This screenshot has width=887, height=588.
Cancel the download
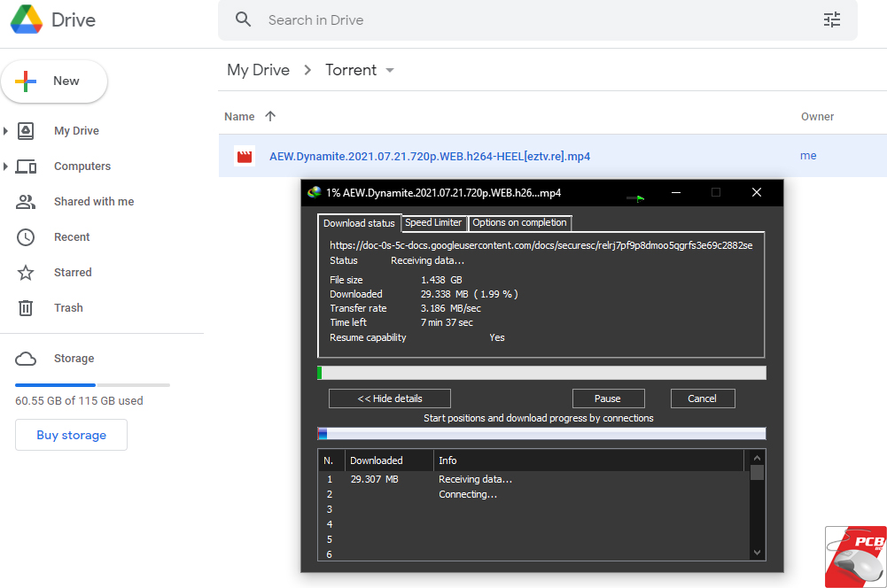[703, 398]
